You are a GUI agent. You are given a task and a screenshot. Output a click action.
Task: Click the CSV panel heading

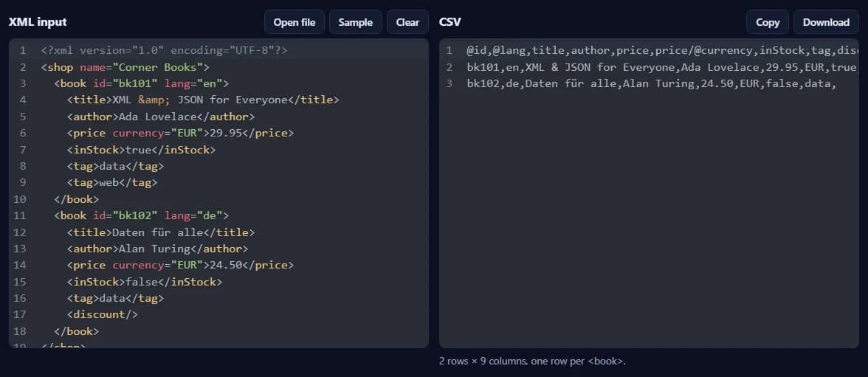450,22
